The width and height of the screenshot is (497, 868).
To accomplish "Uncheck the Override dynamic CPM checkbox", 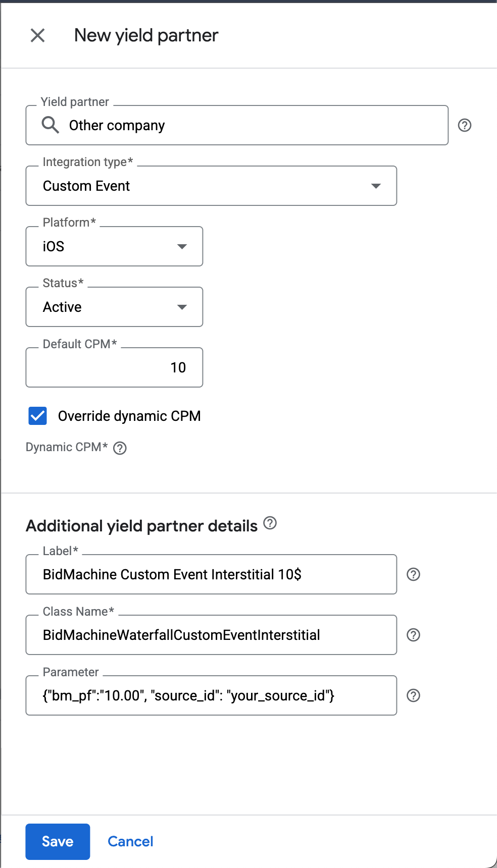I will tap(38, 416).
